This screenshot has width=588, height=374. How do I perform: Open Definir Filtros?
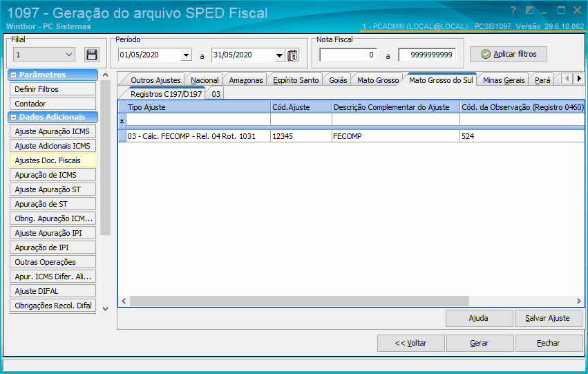pyautogui.click(x=53, y=89)
